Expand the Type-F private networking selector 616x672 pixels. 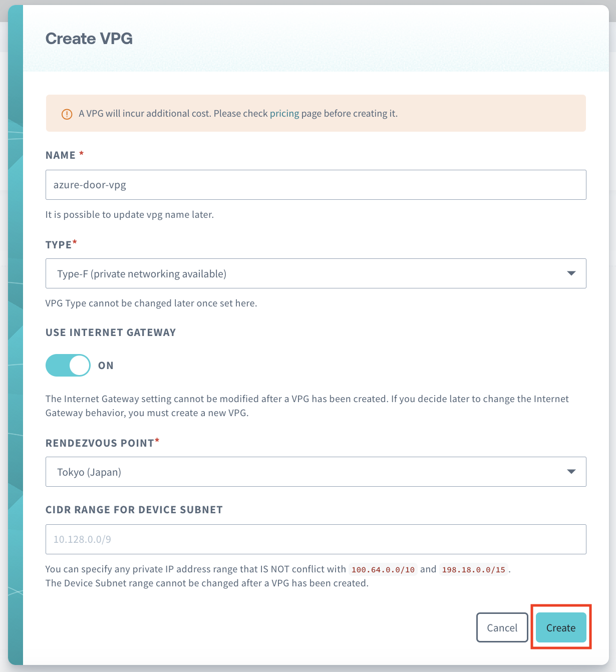[316, 273]
